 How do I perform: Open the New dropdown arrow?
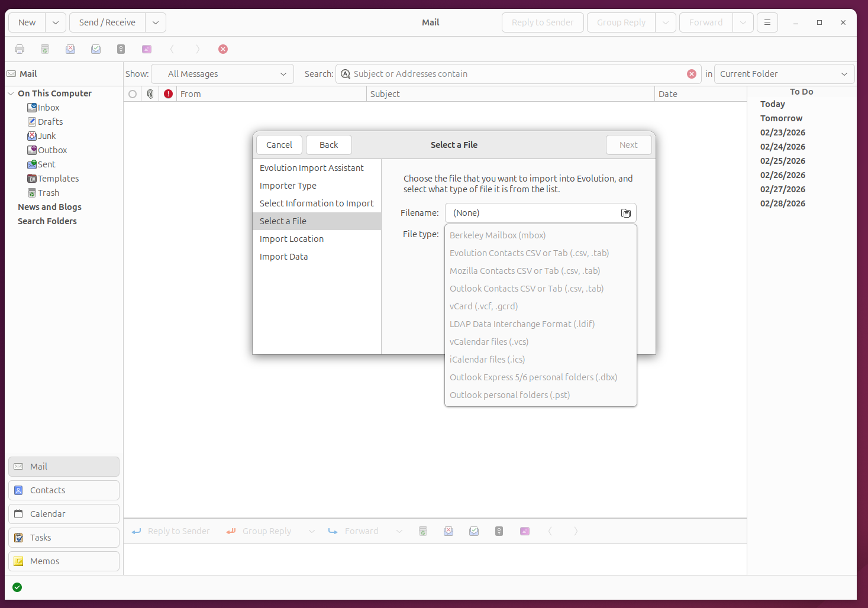(x=56, y=22)
